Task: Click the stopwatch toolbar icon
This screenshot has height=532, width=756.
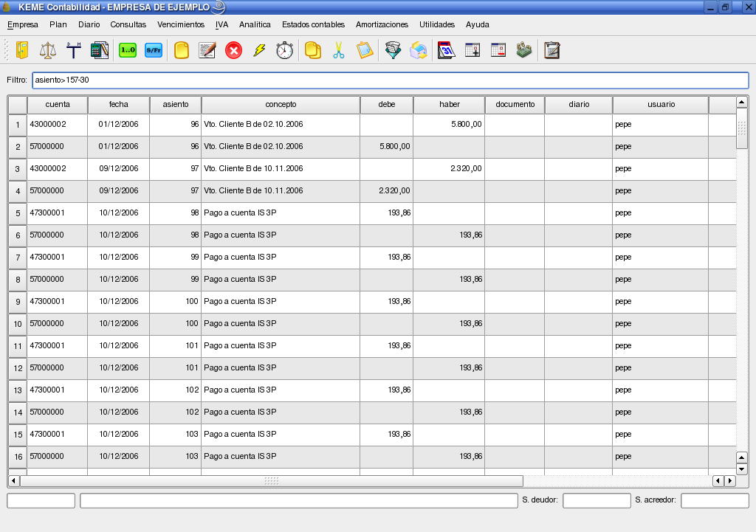Action: pos(285,50)
